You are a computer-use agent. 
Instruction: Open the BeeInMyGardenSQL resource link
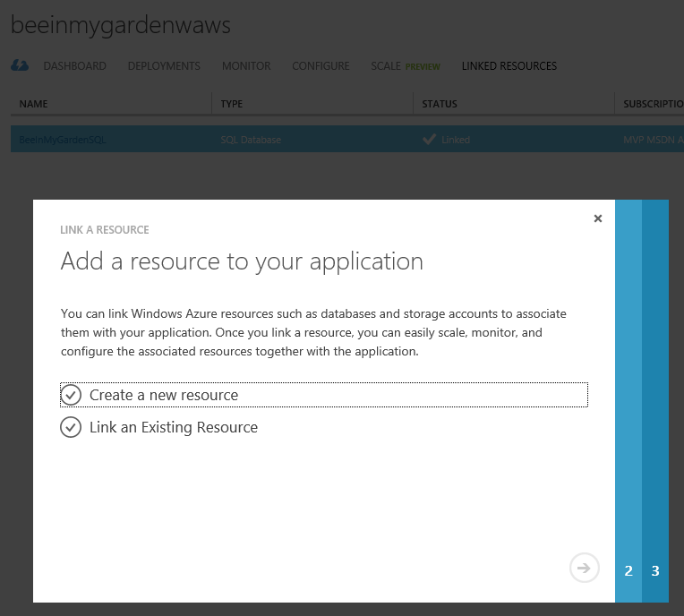tap(63, 140)
